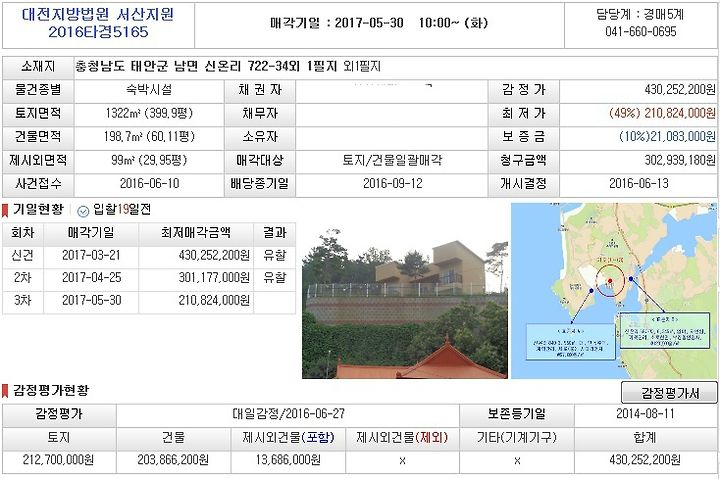Select the 2차 row date 2017-04-25
Image resolution: width=720 pixels, height=479 pixels.
(x=91, y=278)
